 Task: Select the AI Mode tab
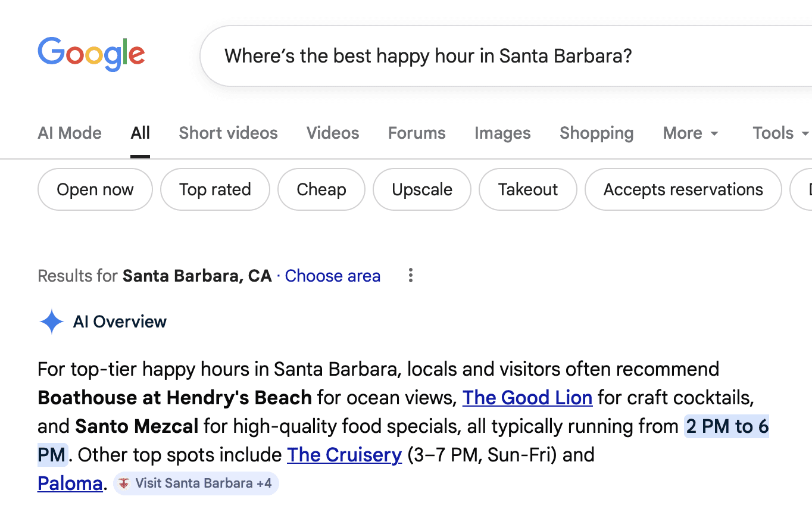tap(69, 133)
